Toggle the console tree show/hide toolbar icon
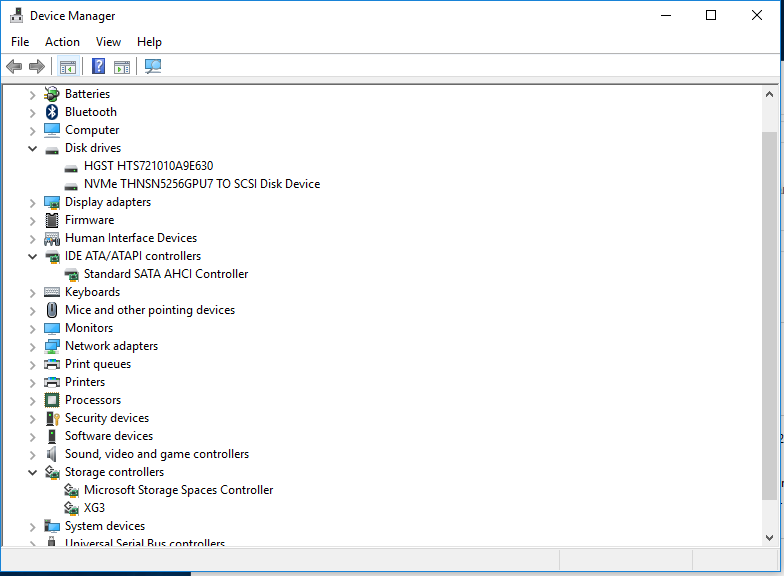Viewport: 784px width, 576px height. point(68,66)
